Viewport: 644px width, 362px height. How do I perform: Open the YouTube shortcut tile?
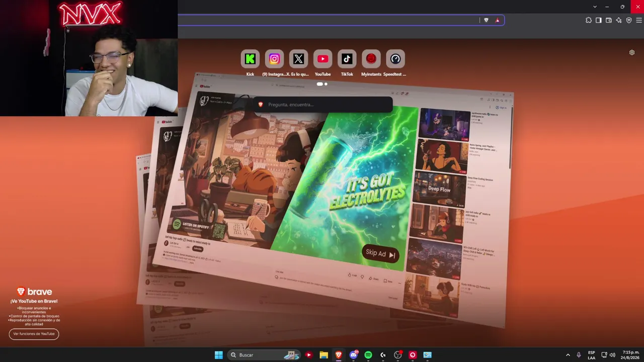click(x=323, y=59)
